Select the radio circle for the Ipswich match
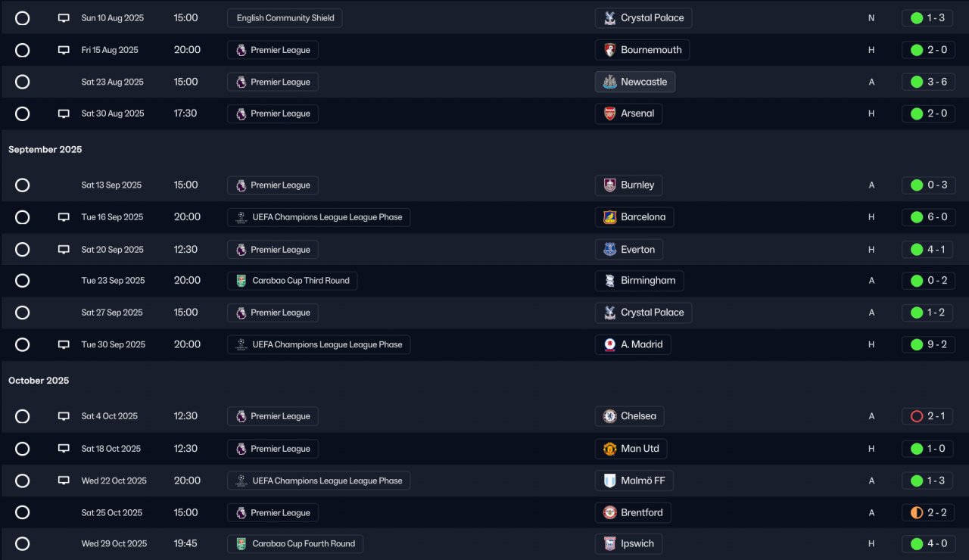 [x=23, y=544]
